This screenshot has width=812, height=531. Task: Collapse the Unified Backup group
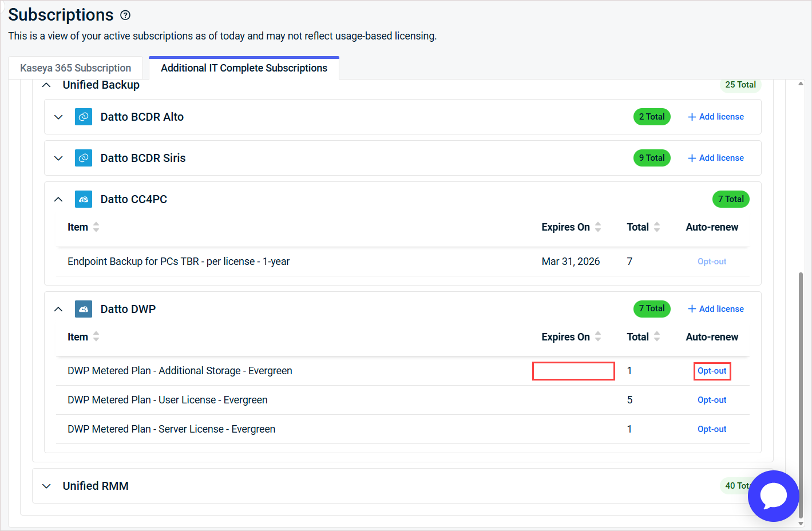[x=47, y=85]
